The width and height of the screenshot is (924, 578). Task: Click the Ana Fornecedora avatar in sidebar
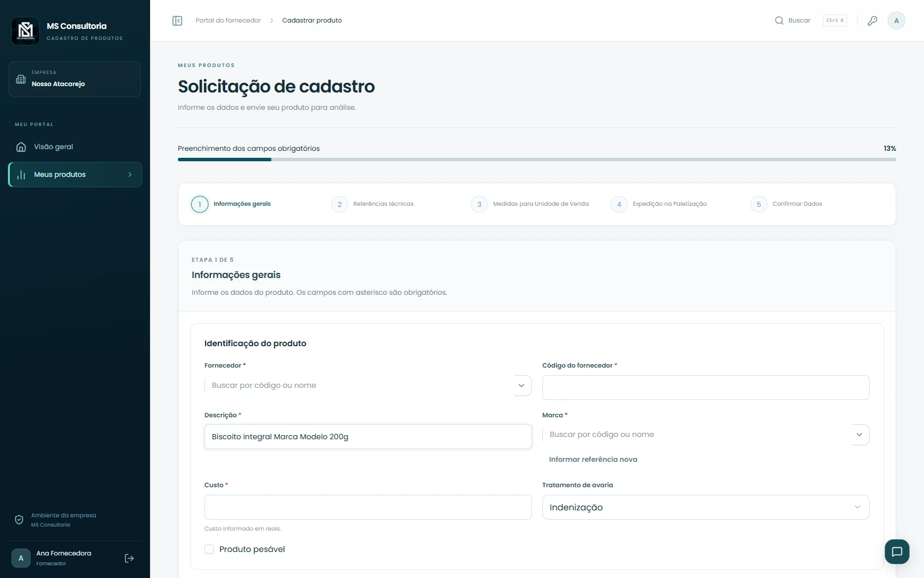[21, 558]
